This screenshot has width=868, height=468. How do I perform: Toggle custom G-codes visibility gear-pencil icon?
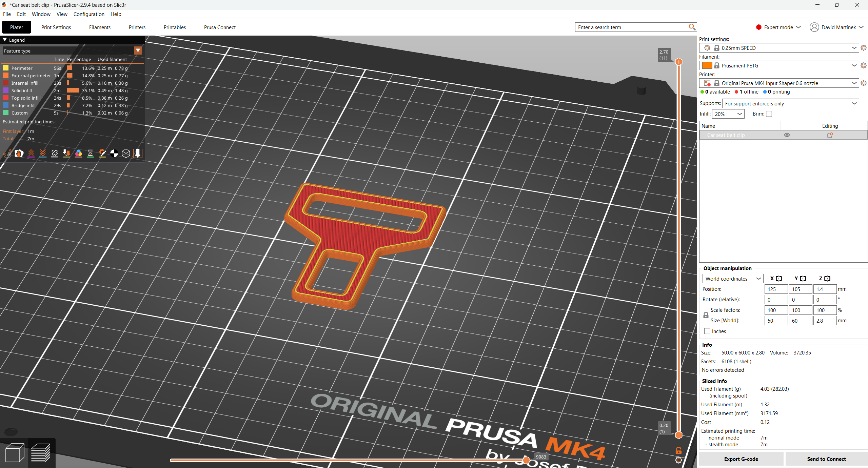[x=102, y=154]
